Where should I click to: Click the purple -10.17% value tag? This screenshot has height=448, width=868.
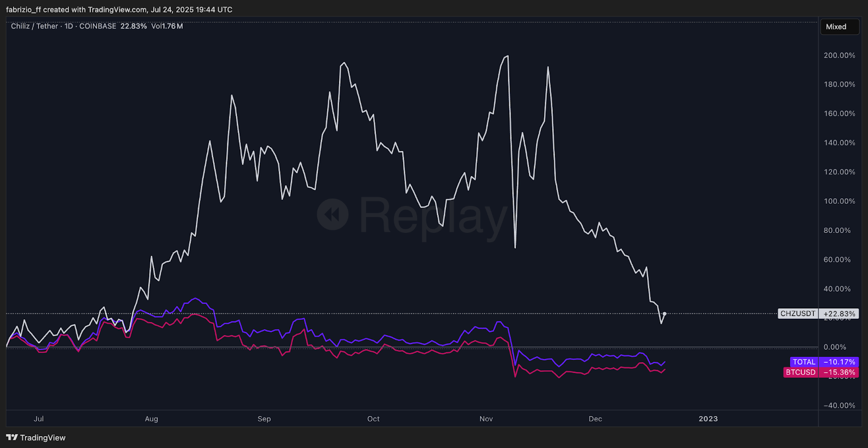click(x=839, y=362)
